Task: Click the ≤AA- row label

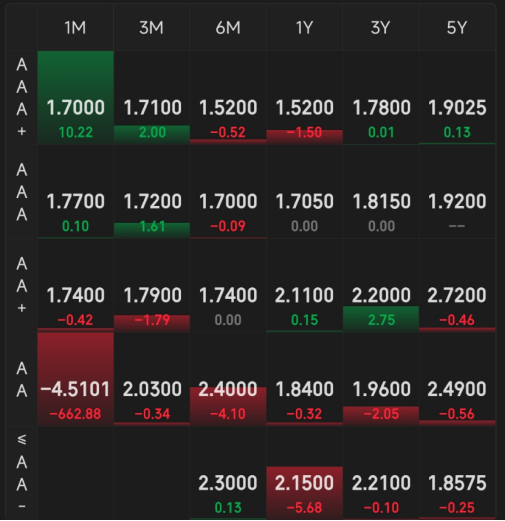Action: [x=22, y=473]
